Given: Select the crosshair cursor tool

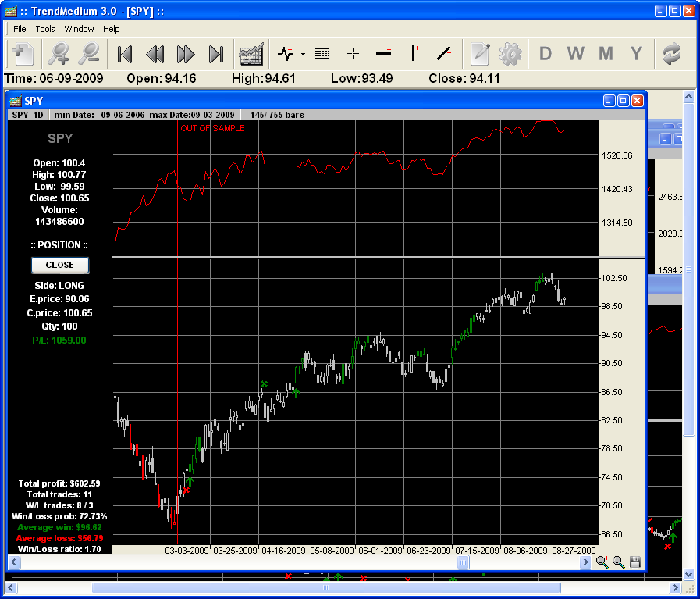Looking at the screenshot, I should tap(353, 54).
